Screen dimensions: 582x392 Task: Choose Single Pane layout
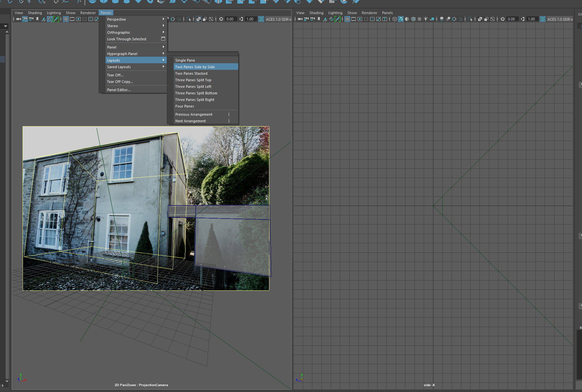pyautogui.click(x=206, y=60)
